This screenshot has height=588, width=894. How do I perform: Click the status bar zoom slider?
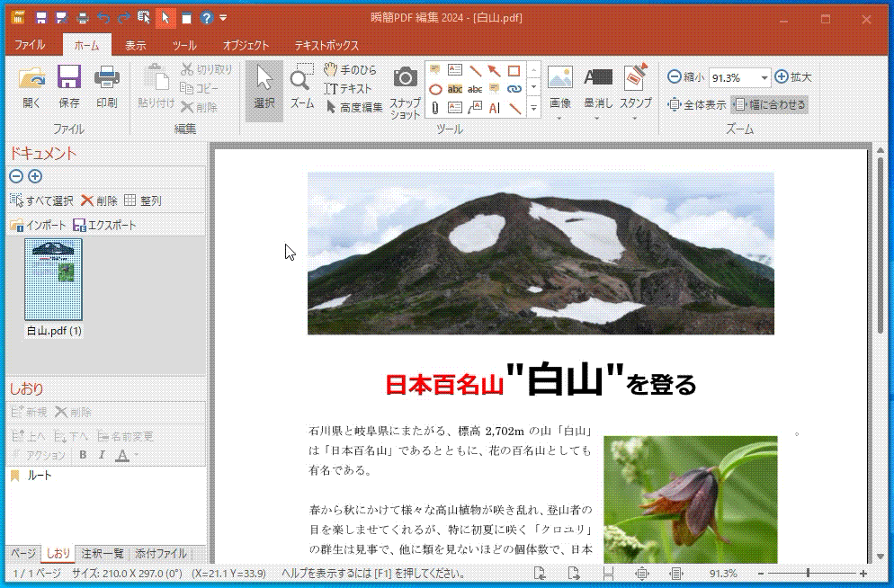[809, 573]
